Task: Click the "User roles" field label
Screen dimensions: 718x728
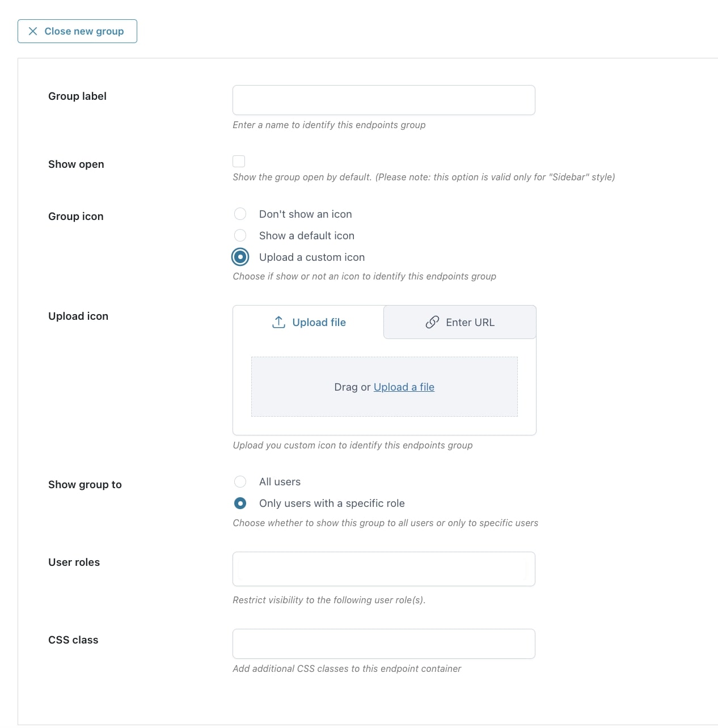Action: coord(74,562)
